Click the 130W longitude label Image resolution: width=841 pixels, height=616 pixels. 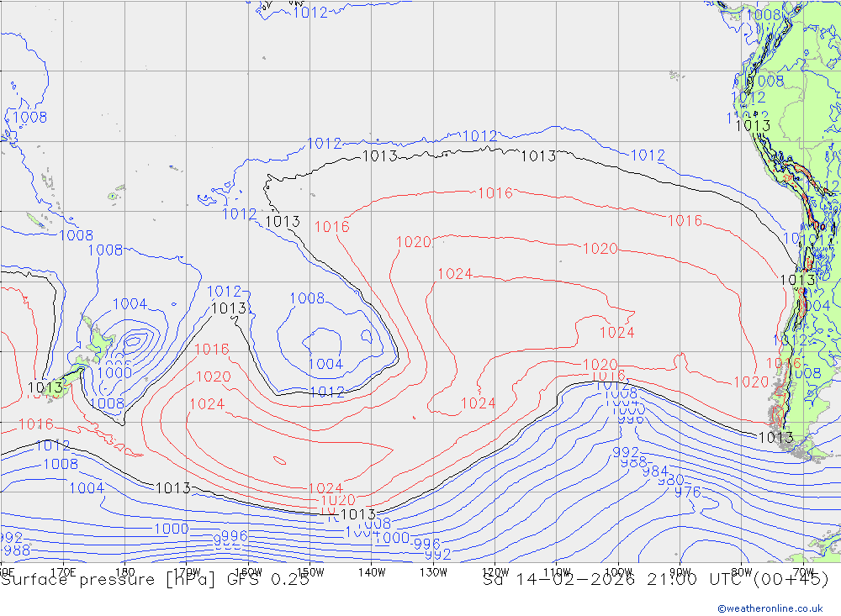coord(433,572)
